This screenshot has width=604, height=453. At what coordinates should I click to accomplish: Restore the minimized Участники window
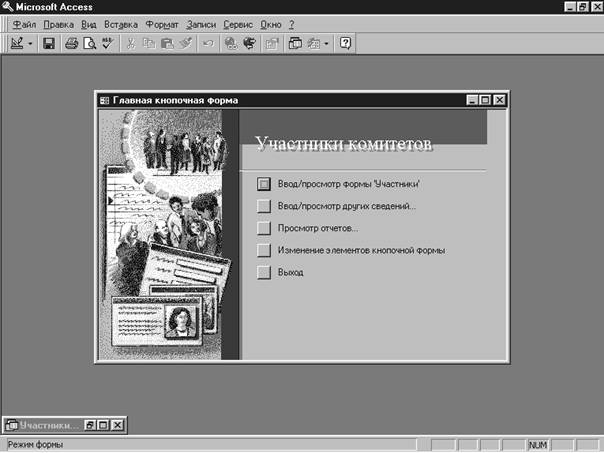click(90, 425)
